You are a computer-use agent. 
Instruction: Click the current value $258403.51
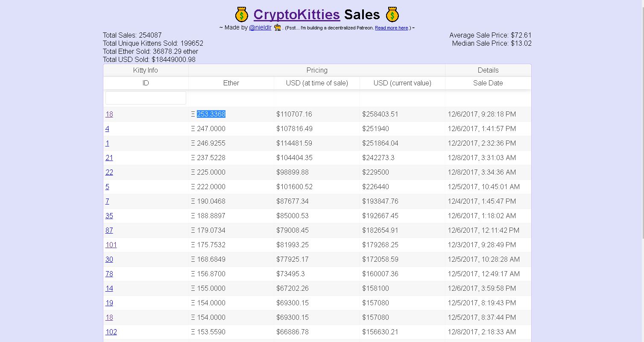point(380,114)
